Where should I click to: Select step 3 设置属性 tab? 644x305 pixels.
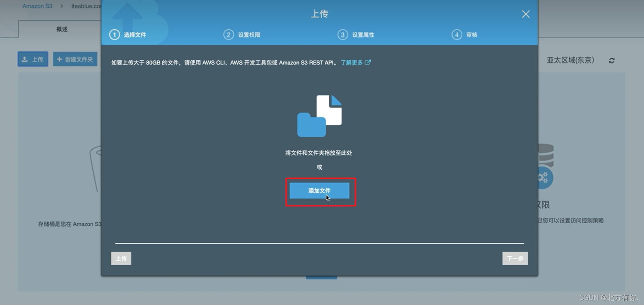[356, 35]
